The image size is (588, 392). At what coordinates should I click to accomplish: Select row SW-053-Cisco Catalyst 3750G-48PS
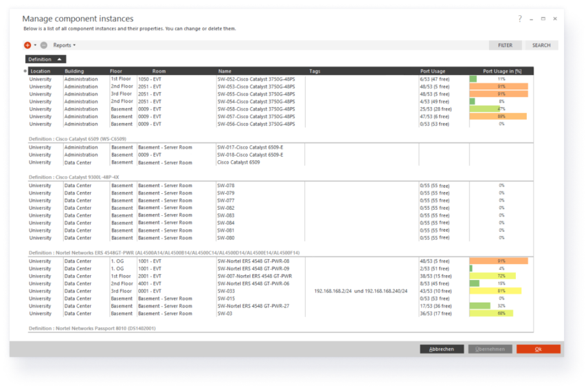coord(280,87)
